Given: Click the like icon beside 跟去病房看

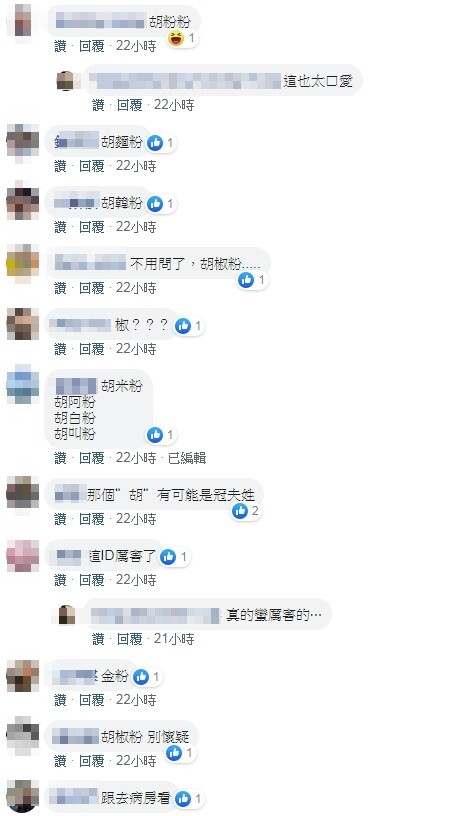Looking at the screenshot, I should (183, 799).
